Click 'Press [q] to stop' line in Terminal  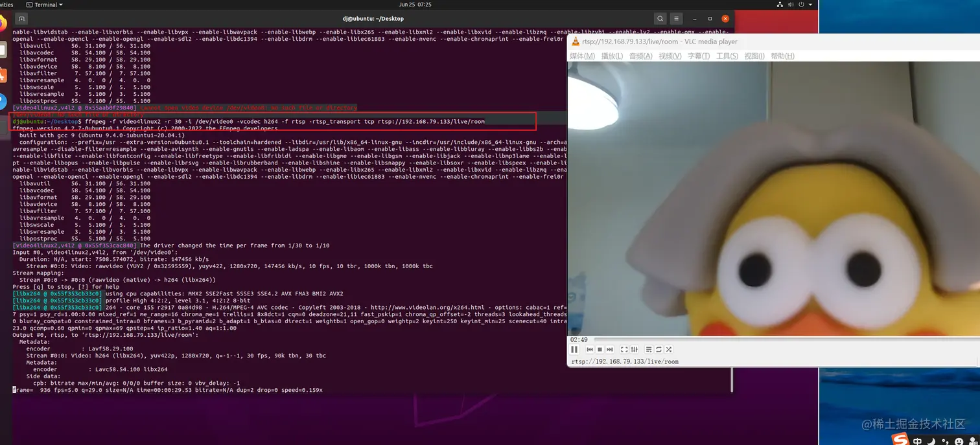coord(66,286)
